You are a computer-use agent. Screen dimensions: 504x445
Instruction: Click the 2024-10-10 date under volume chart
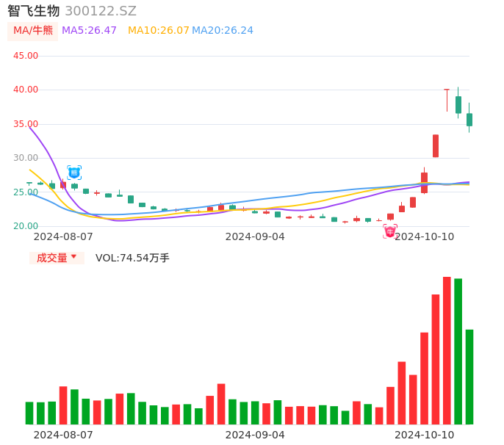425,435
